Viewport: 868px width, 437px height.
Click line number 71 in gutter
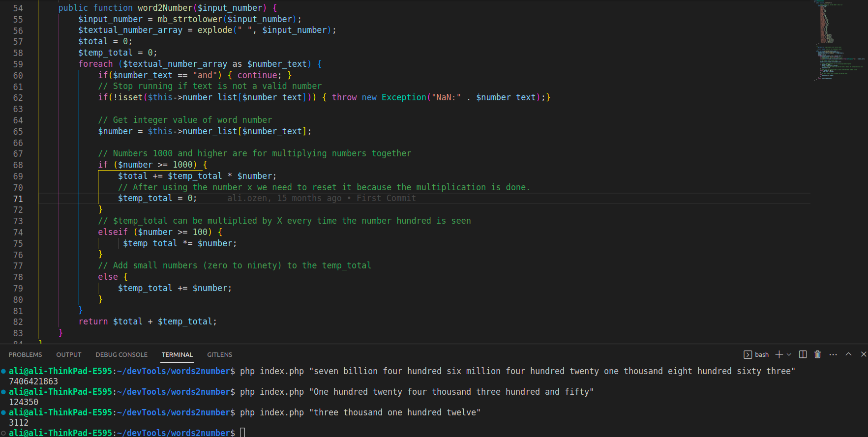(x=18, y=199)
